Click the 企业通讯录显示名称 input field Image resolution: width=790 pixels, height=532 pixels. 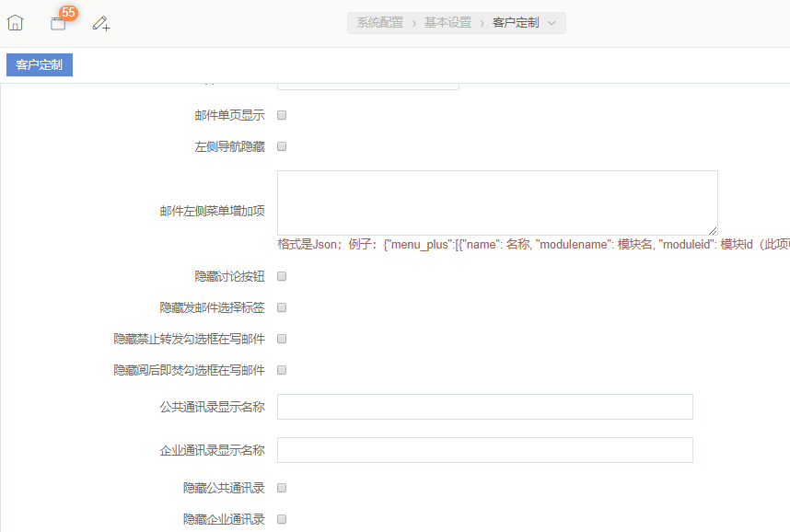[484, 450]
